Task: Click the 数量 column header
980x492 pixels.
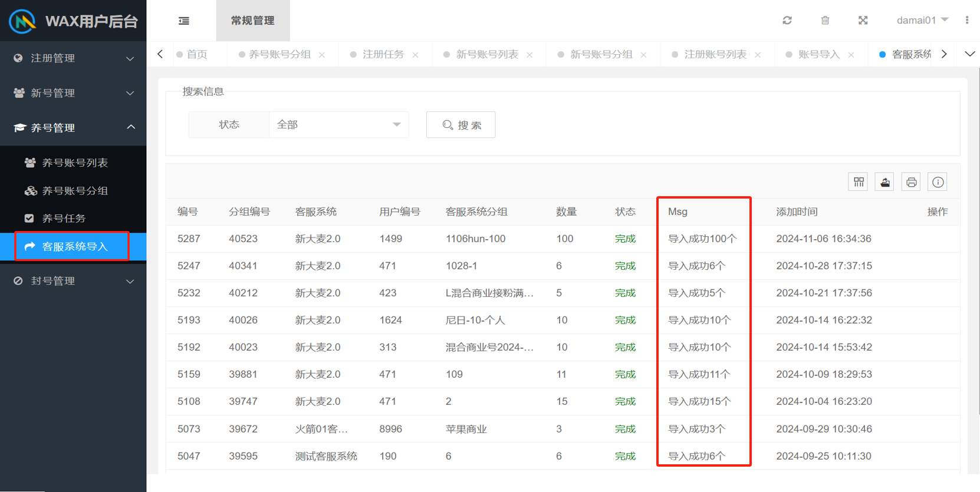Action: 566,212
